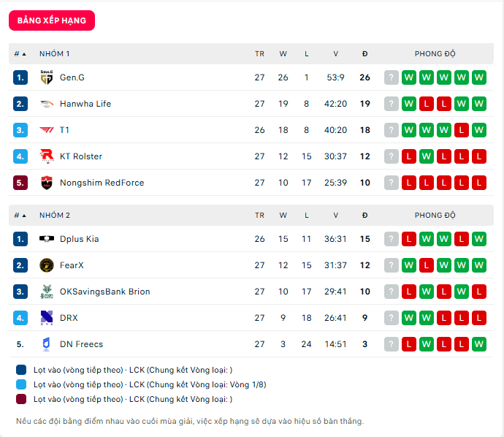The height and width of the screenshot is (437, 504).
Task: Click the W column header in Nhóm 2
Action: pos(283,216)
